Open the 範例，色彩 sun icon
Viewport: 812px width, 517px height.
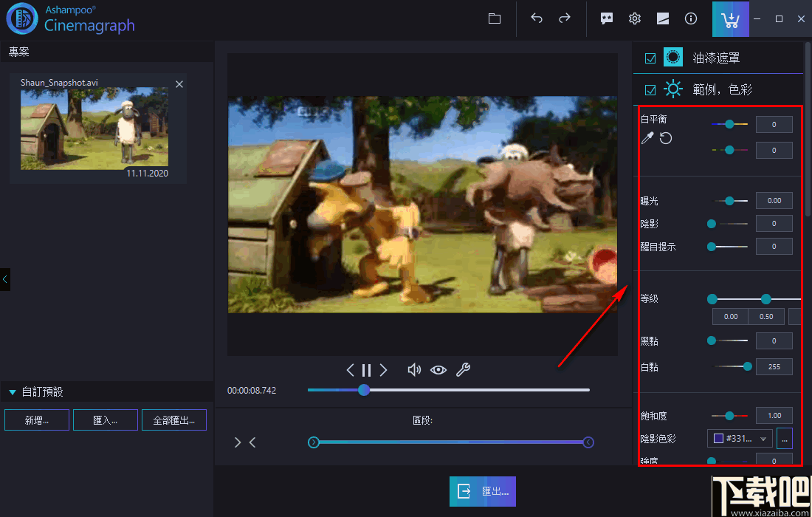[x=673, y=89]
